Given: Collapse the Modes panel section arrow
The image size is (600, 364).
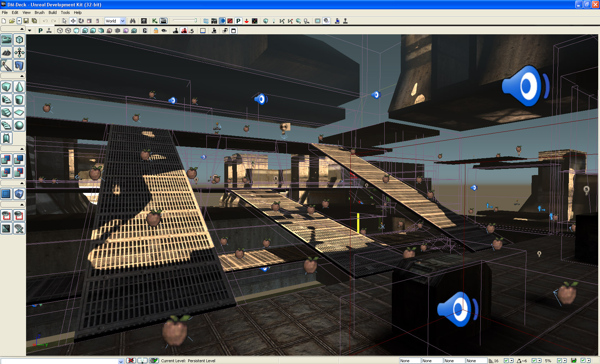Looking at the screenshot, I should coord(22,29).
